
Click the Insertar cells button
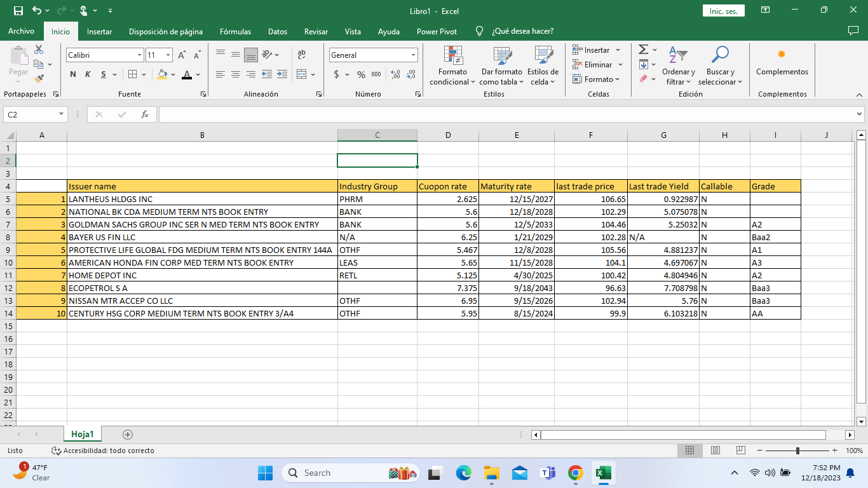point(592,50)
